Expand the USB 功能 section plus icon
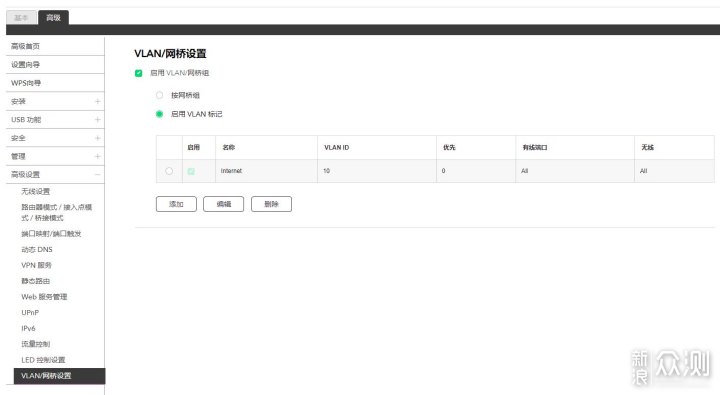Image resolution: width=720 pixels, height=395 pixels. click(97, 120)
